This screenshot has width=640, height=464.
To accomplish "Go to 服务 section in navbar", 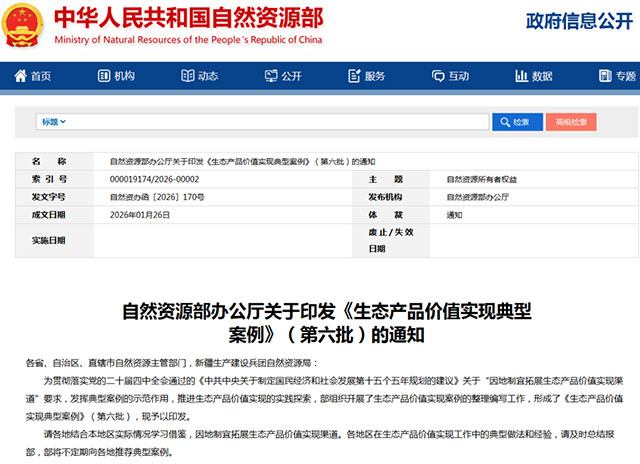I will pyautogui.click(x=375, y=76).
